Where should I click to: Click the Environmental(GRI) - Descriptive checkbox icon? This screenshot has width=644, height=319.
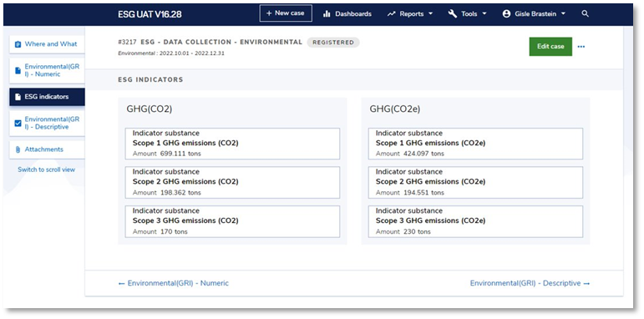point(18,123)
